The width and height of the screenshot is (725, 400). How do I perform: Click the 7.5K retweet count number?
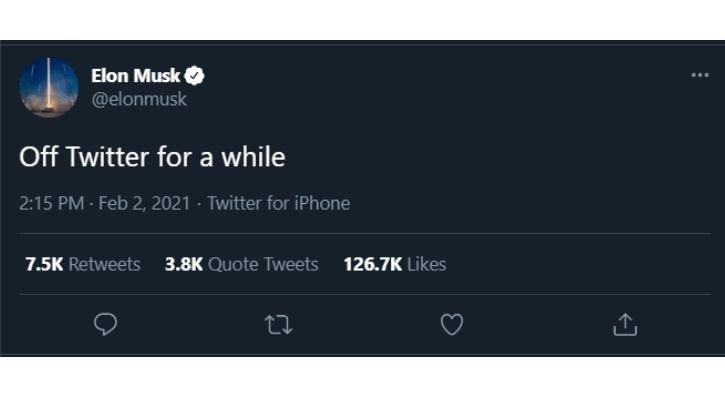(42, 264)
